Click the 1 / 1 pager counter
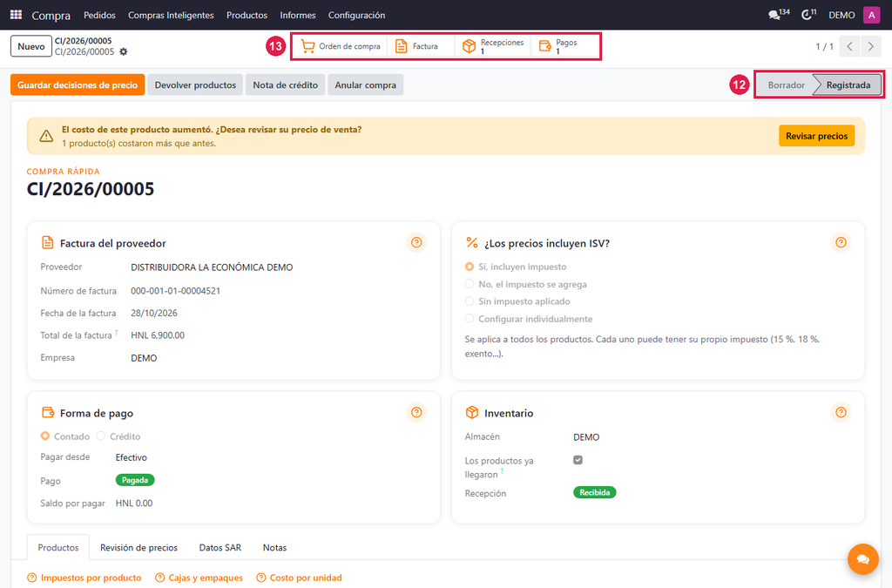Screen dimensions: 892x588 coord(824,47)
